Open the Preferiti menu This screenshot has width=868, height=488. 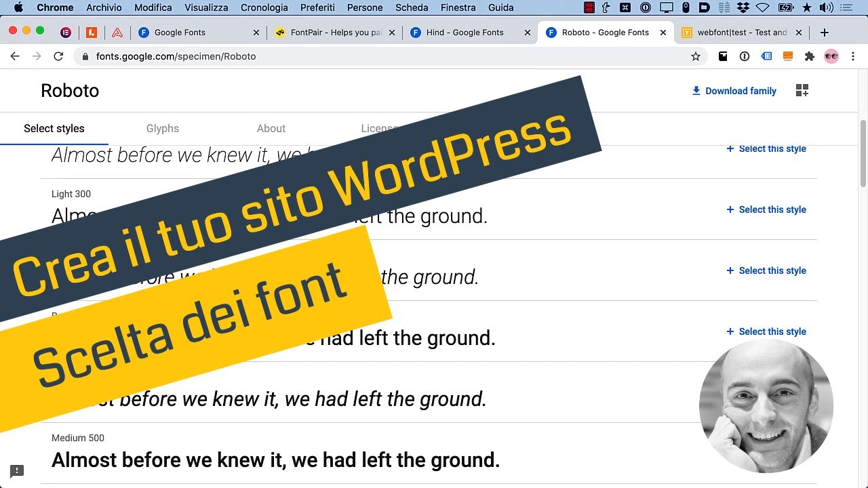(316, 7)
